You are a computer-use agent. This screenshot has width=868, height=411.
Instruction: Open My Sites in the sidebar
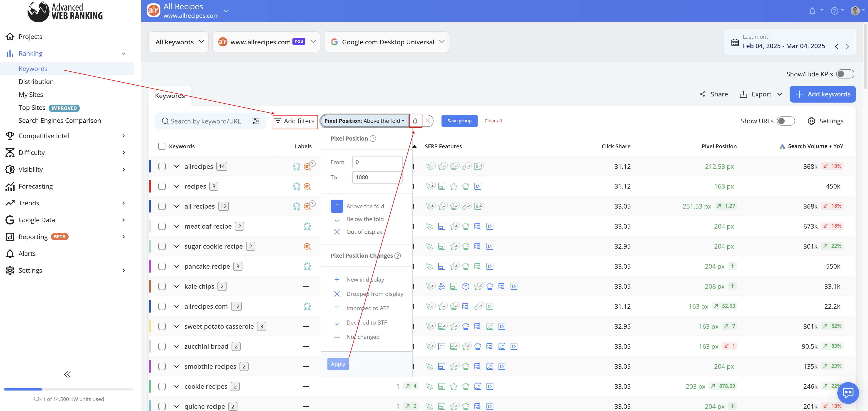31,95
